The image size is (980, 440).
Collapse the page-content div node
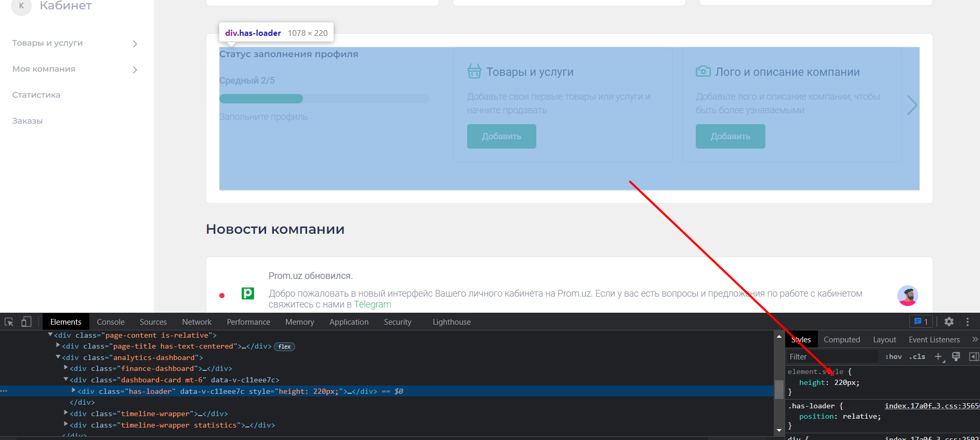click(50, 335)
